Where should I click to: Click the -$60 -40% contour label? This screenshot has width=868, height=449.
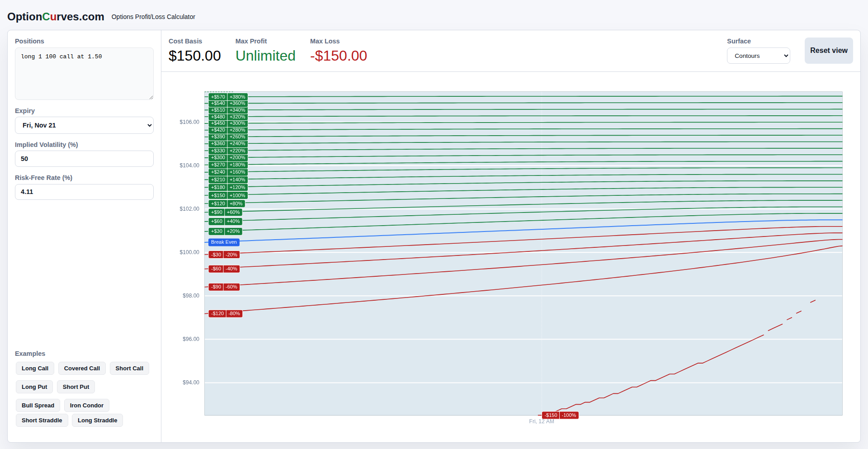point(224,269)
